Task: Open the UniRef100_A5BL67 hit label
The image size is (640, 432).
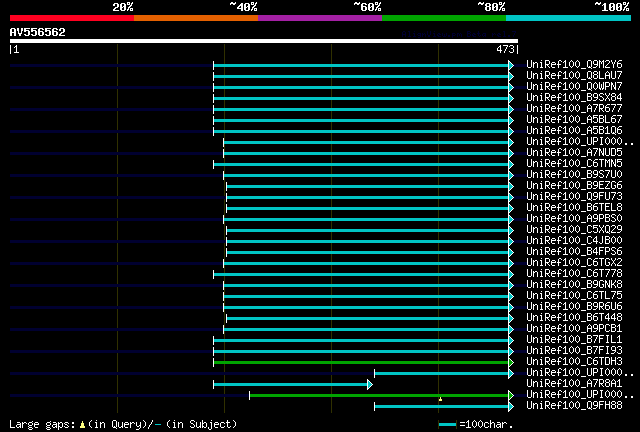Action: point(574,119)
